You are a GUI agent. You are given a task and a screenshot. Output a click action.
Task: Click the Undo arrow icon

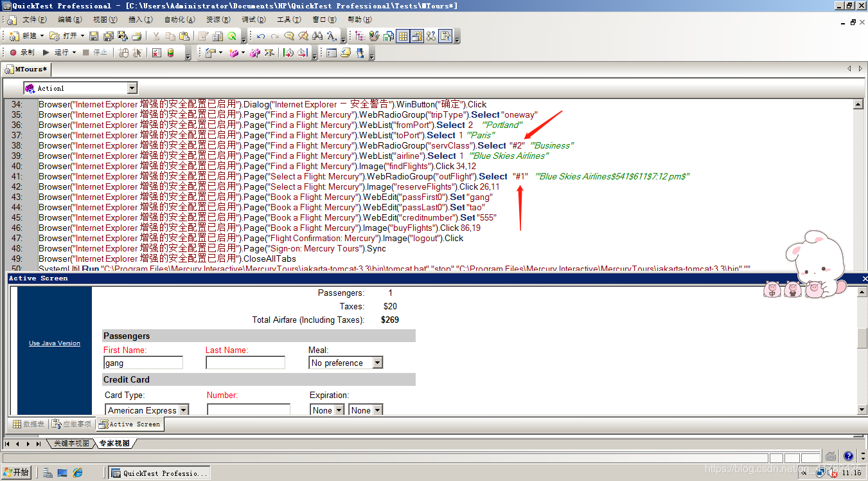click(x=261, y=36)
